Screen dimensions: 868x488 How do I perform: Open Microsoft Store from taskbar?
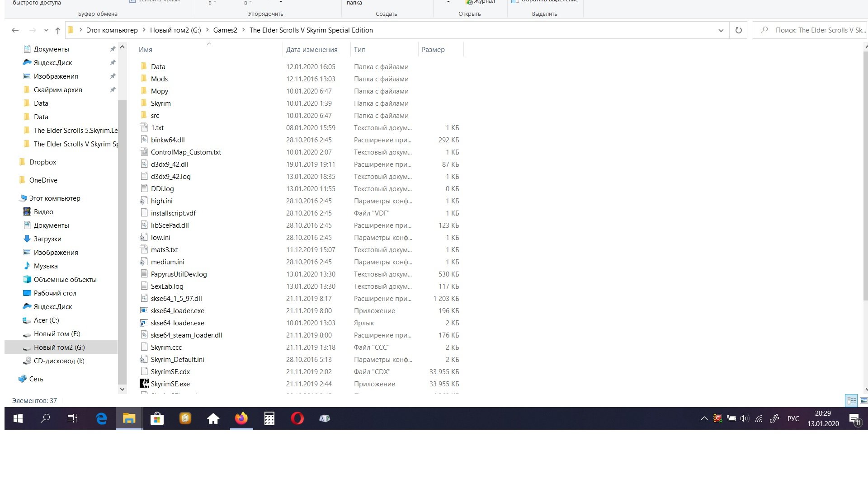coord(157,418)
